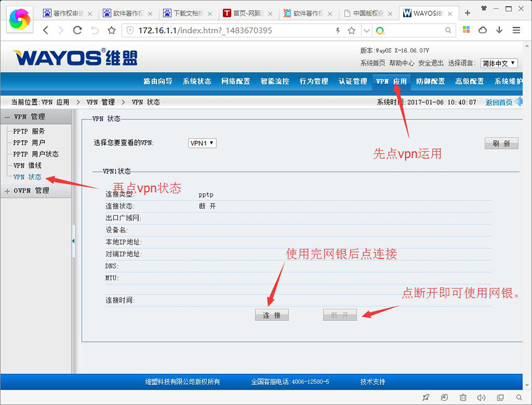The height and width of the screenshot is (405, 532).
Task: Open the cloud sync icon
Action: click(x=482, y=30)
